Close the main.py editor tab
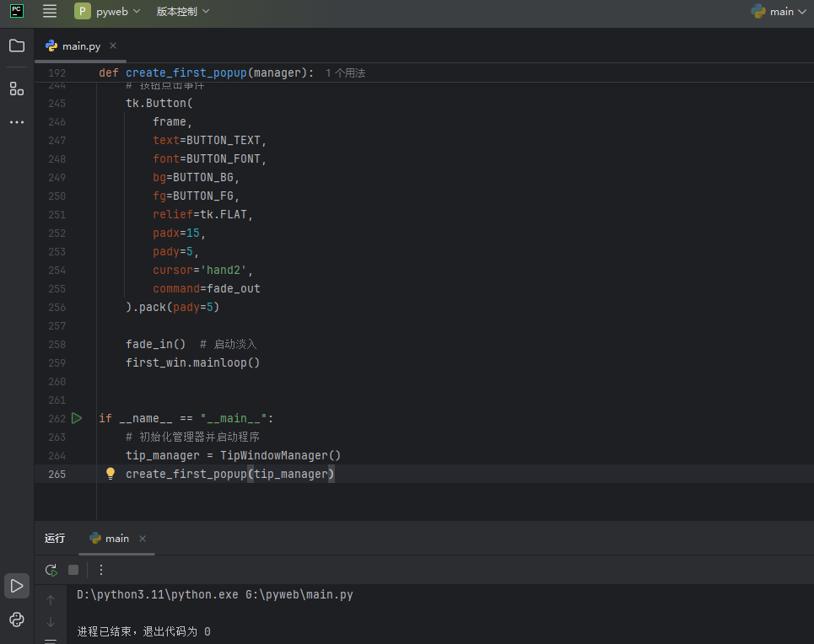814x644 pixels. point(113,46)
